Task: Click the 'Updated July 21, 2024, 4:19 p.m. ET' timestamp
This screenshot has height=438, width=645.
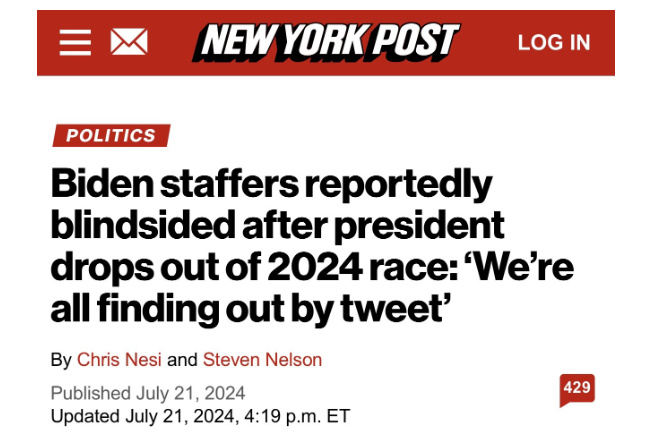Action: [200, 415]
